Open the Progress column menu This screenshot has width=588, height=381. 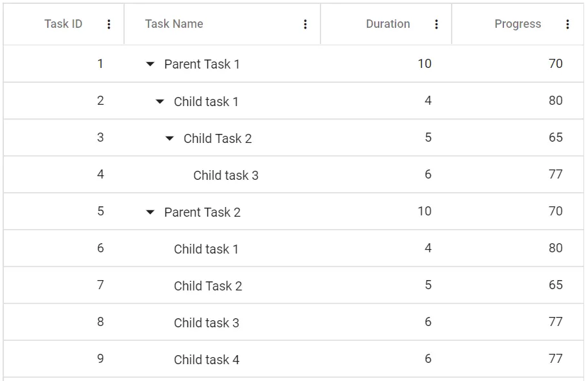coord(567,24)
